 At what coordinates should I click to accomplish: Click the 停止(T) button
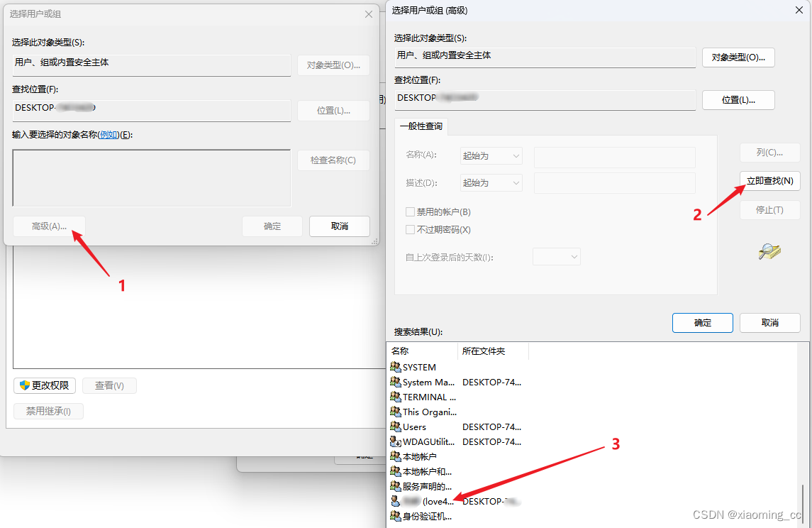pyautogui.click(x=769, y=210)
